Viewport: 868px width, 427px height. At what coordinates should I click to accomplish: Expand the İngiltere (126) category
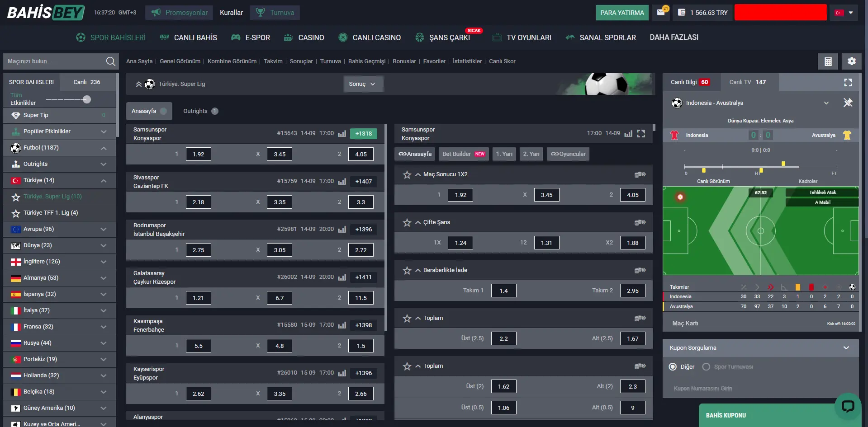104,262
